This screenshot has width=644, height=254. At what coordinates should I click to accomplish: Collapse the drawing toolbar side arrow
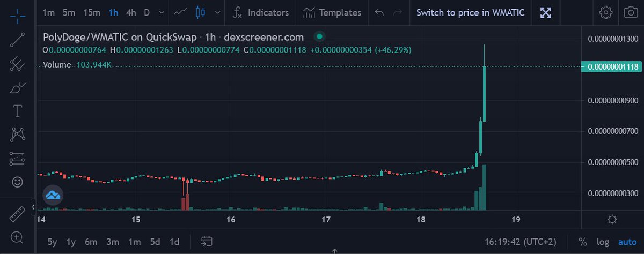(33, 206)
